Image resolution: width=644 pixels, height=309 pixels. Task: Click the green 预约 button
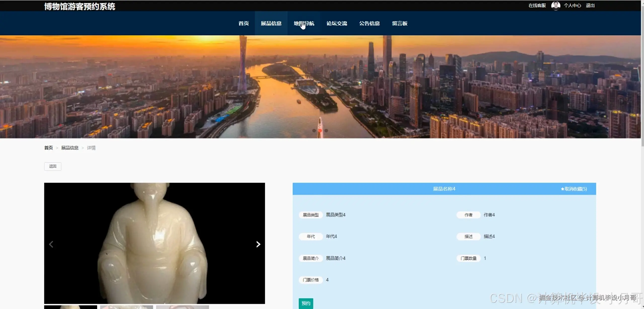click(x=306, y=303)
